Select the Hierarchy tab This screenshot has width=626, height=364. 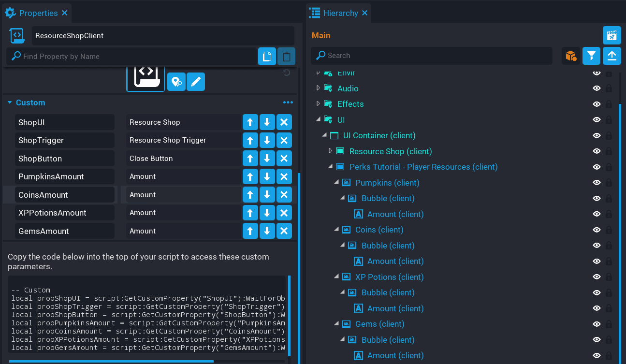(x=340, y=13)
